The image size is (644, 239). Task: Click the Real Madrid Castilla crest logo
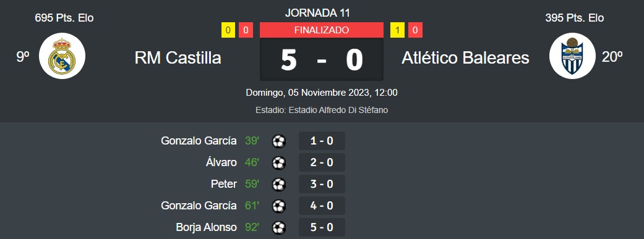click(x=62, y=56)
